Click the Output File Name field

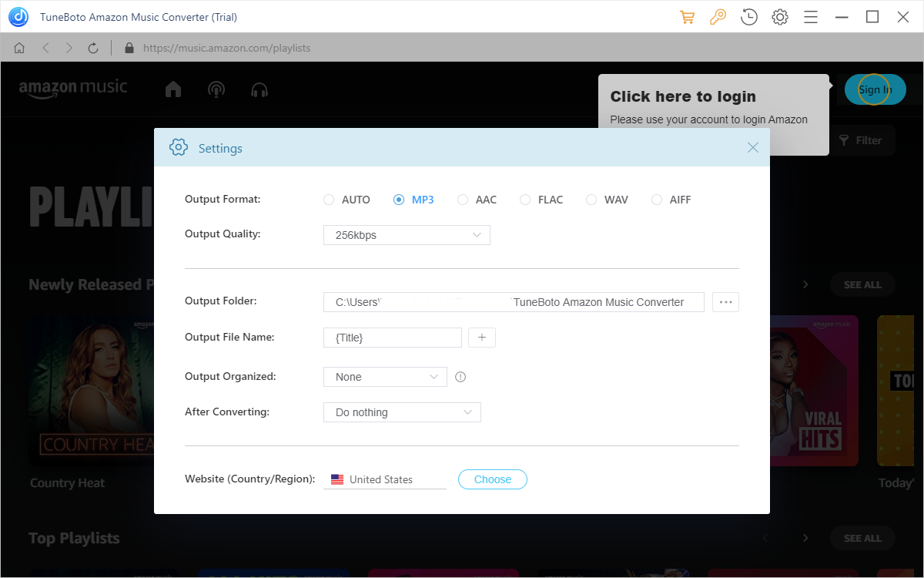[393, 338]
